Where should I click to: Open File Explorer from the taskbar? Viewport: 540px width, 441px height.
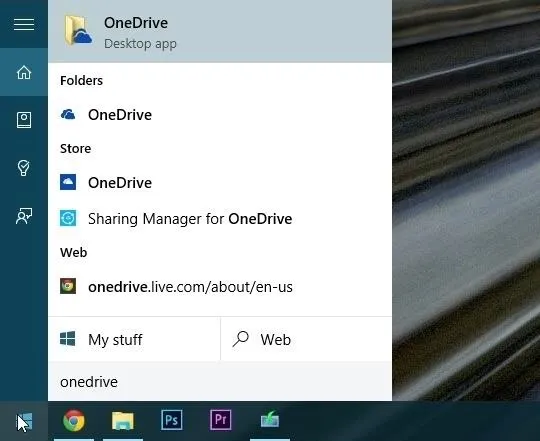123,421
